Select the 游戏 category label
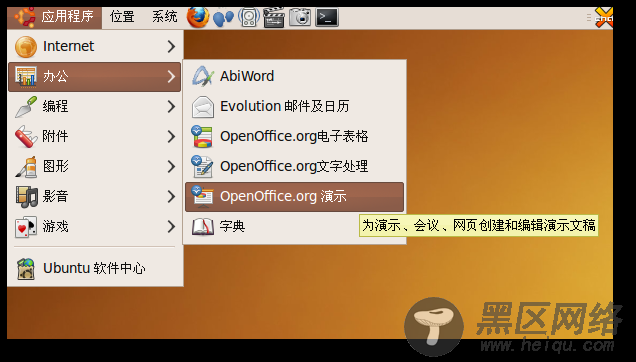 (x=56, y=226)
